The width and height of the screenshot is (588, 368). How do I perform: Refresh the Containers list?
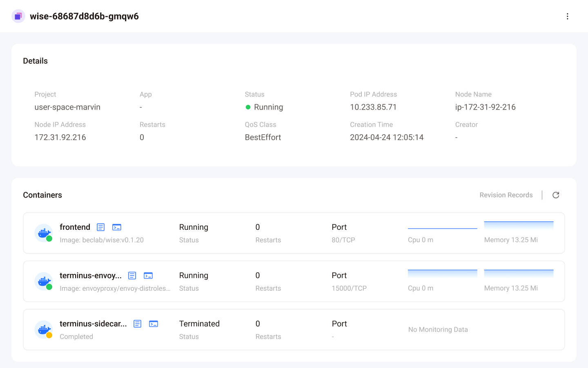[556, 195]
